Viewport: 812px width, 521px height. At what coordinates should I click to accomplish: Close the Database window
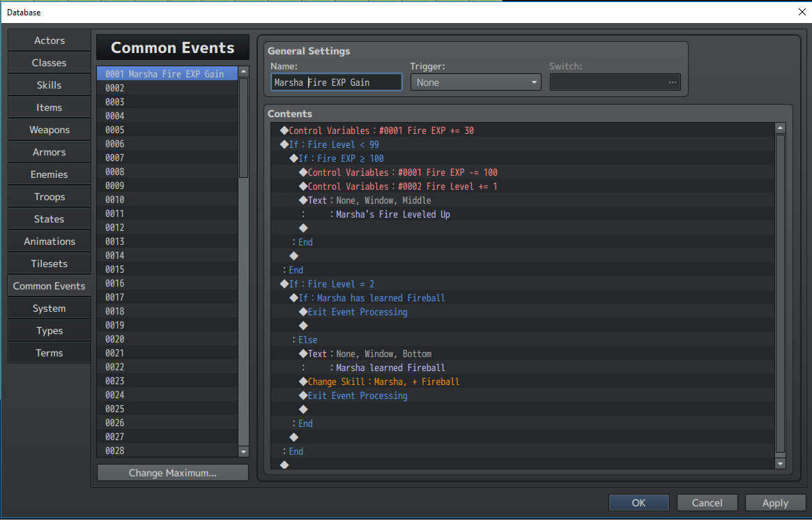[802, 12]
